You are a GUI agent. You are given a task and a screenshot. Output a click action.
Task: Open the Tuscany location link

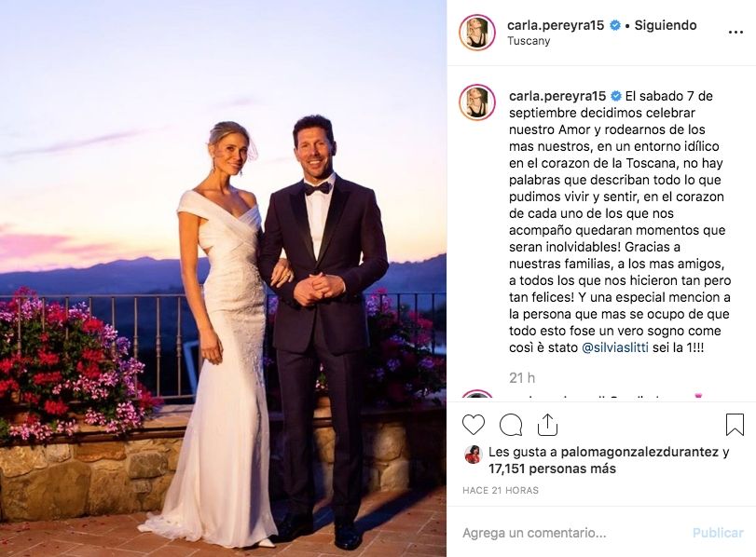click(x=529, y=41)
